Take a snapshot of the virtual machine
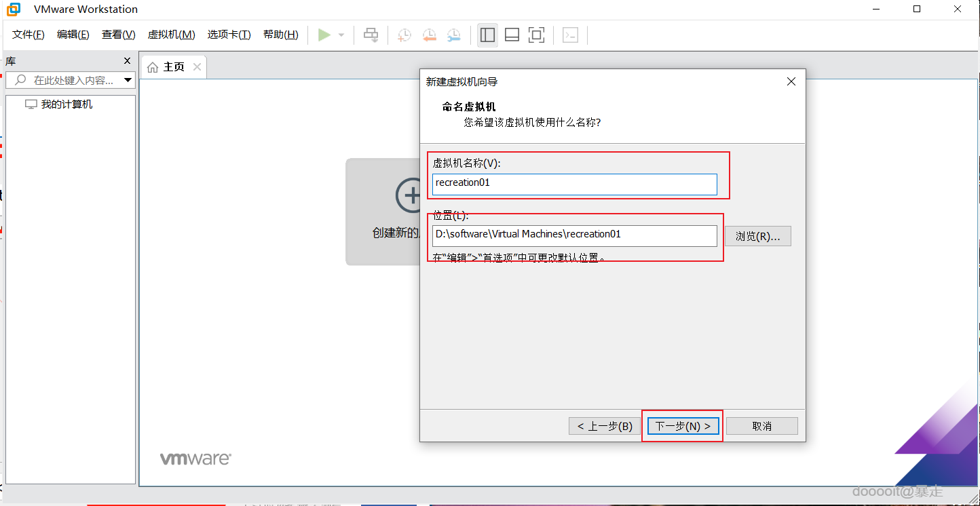The height and width of the screenshot is (506, 980). coord(404,35)
